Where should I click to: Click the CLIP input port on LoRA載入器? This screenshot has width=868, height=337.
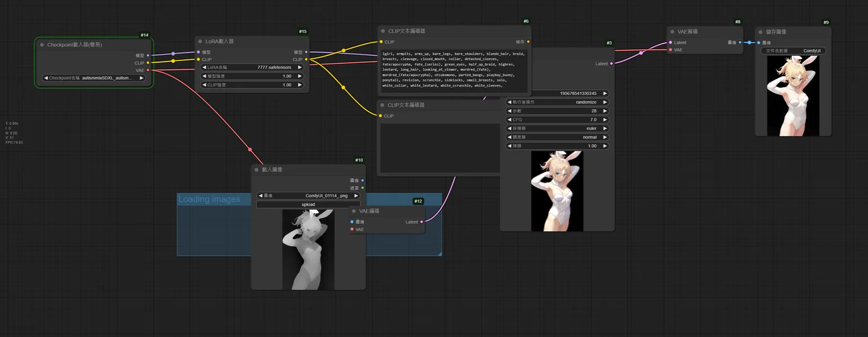[x=198, y=59]
